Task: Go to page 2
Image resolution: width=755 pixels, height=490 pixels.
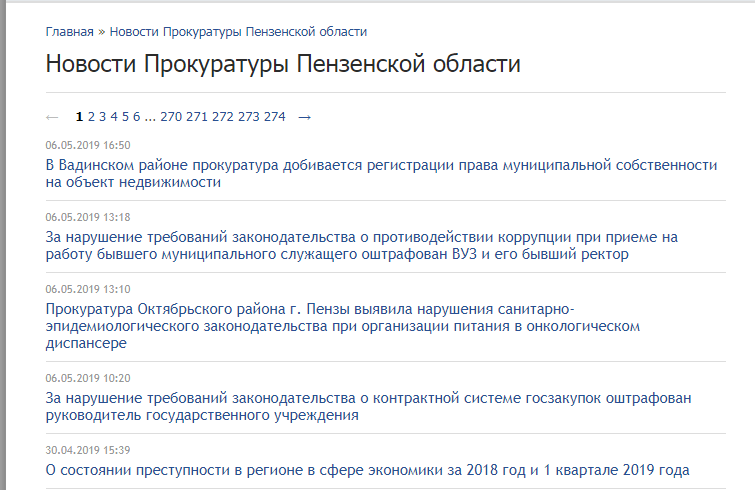Action: [x=91, y=116]
